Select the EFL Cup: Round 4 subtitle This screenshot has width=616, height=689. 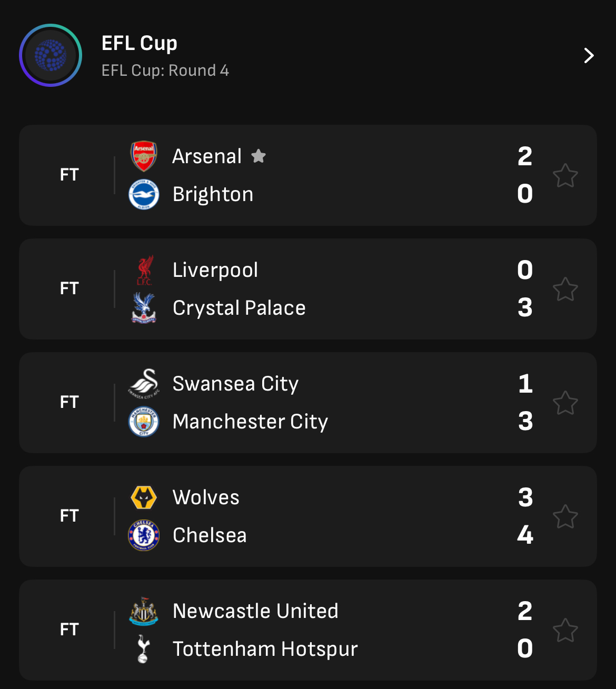point(165,71)
